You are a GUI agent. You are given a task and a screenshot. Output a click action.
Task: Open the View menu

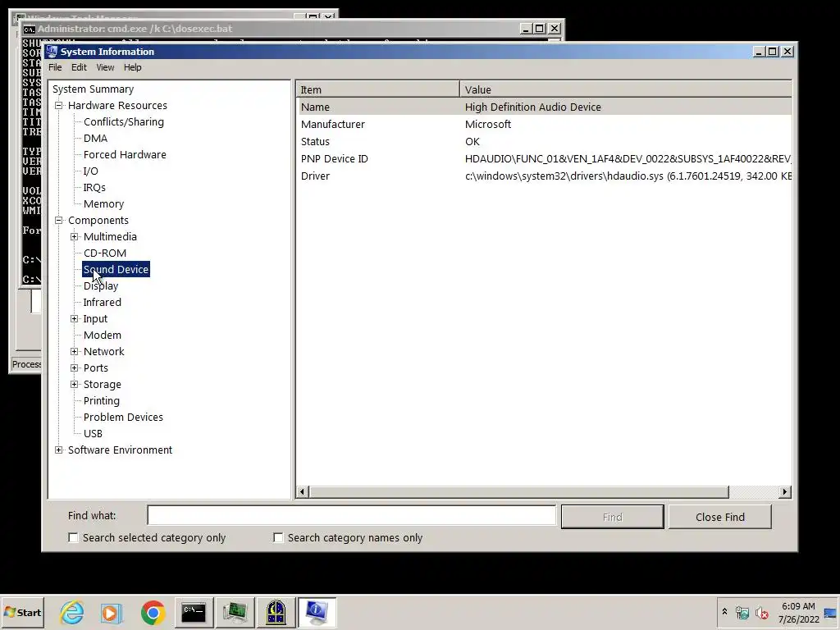pos(105,67)
